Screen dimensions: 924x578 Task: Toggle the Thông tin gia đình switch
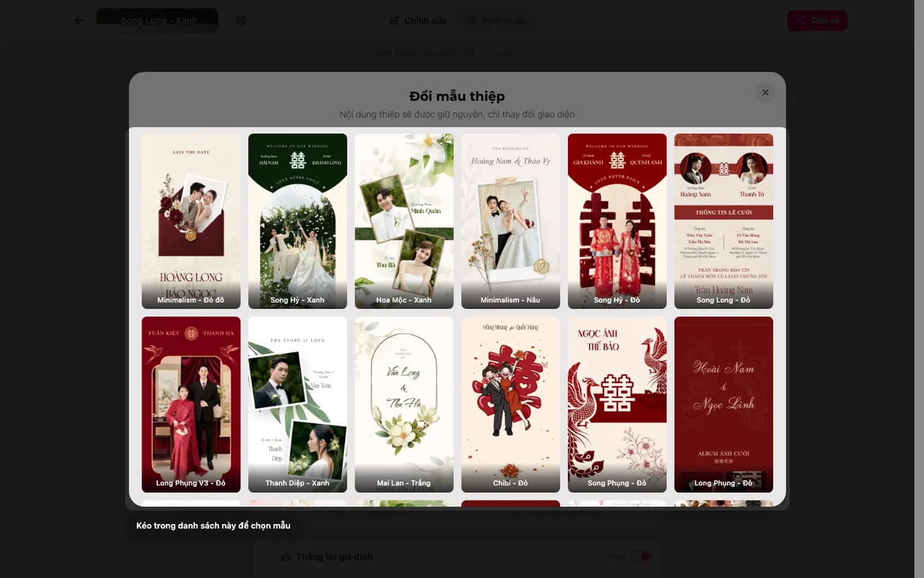point(641,556)
